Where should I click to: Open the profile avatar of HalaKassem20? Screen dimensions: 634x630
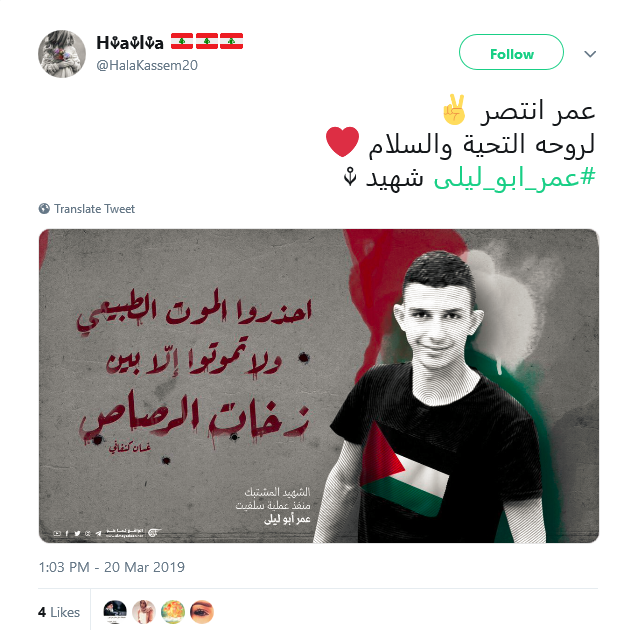pyautogui.click(x=62, y=54)
